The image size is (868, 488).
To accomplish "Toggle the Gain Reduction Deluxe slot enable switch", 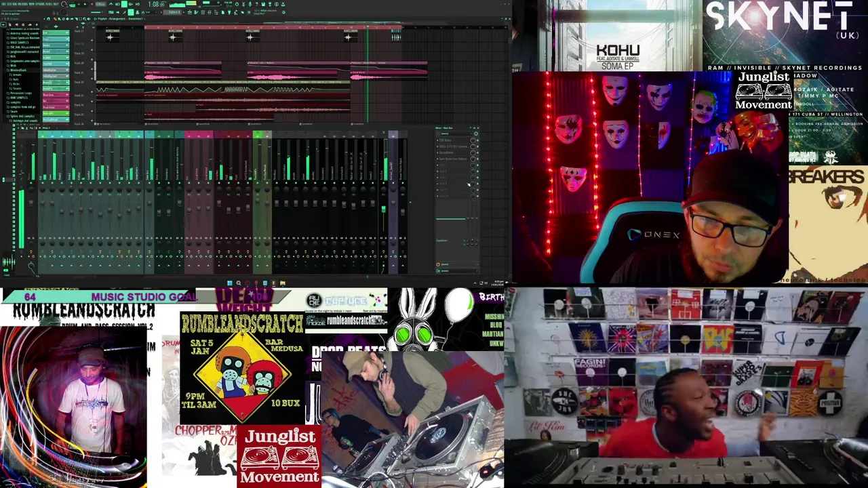I will point(477,159).
